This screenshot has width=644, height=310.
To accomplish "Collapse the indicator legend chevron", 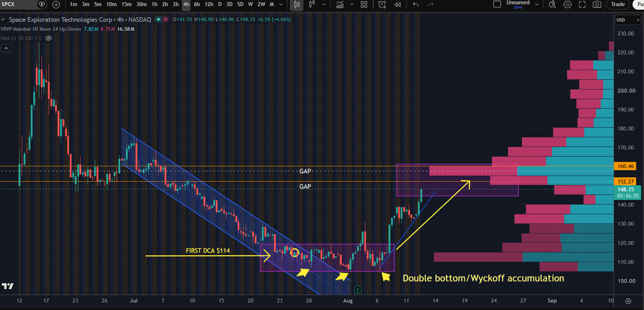I will click(x=6, y=48).
